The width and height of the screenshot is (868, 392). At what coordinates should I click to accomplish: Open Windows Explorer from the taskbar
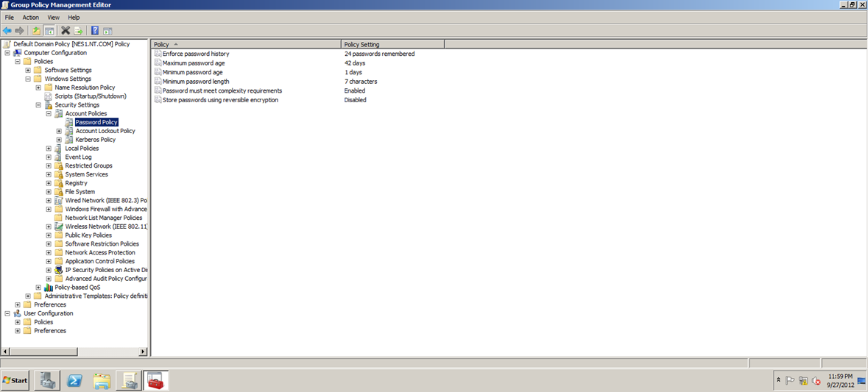[102, 380]
